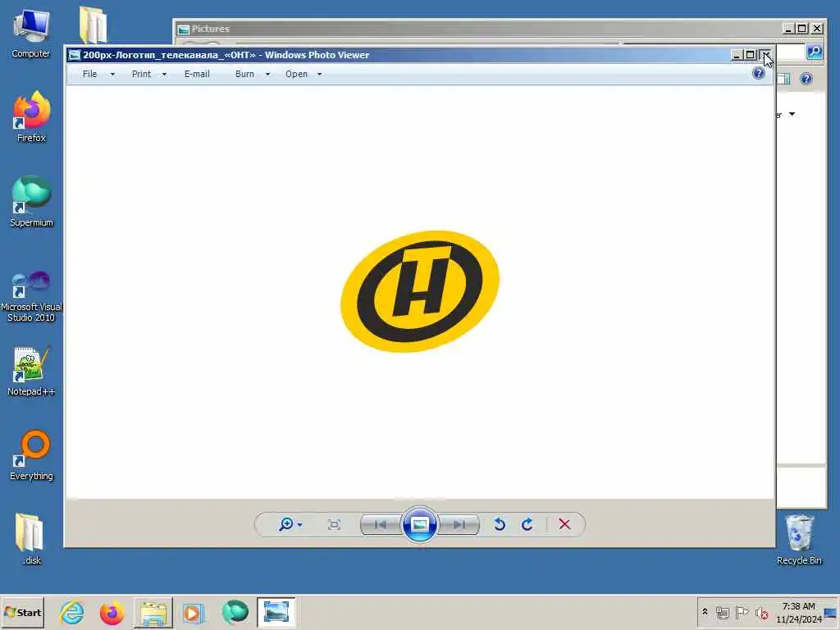Screen dimensions: 840x630
Task: Open Windows Explorer taskbar button
Action: click(153, 612)
